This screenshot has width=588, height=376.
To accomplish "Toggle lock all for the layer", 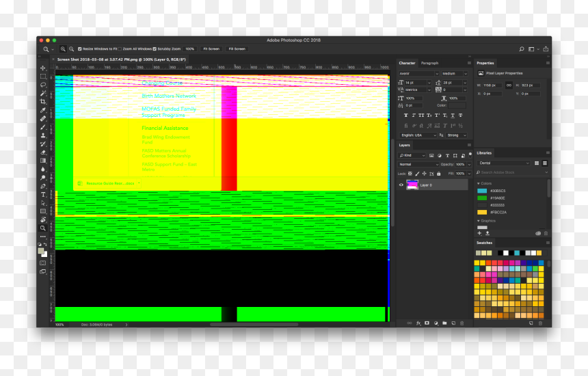I will (439, 174).
